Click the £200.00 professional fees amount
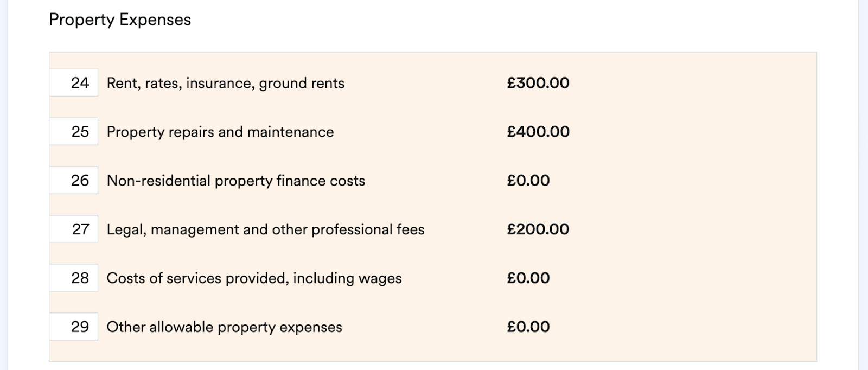868x370 pixels. [x=538, y=229]
